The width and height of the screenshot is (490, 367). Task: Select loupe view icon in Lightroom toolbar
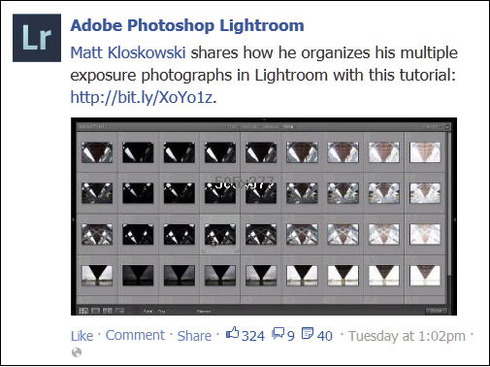[95, 311]
